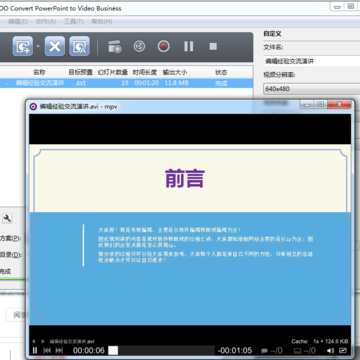Click the 11.8 MB output size cell
Image resolution: width=360 pixels, height=360 pixels.
pos(176,83)
